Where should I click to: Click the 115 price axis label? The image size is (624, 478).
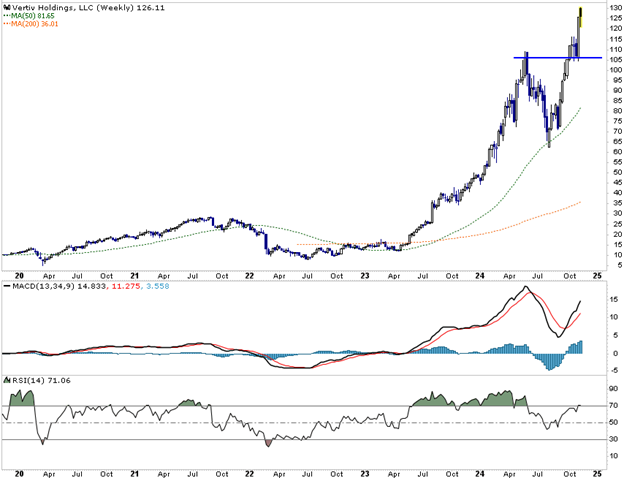click(x=615, y=39)
